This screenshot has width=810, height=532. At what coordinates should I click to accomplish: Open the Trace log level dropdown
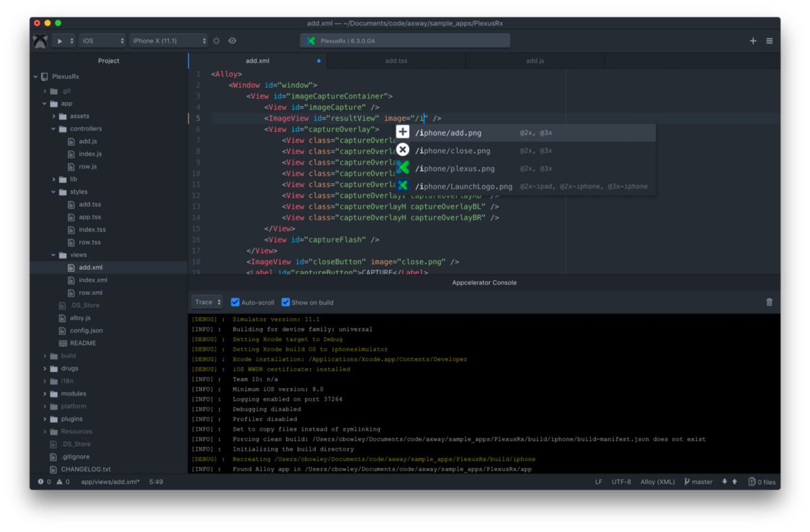[207, 302]
